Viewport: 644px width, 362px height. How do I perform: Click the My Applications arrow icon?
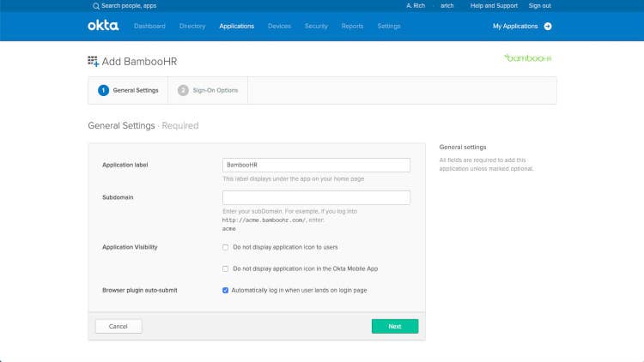coord(548,27)
